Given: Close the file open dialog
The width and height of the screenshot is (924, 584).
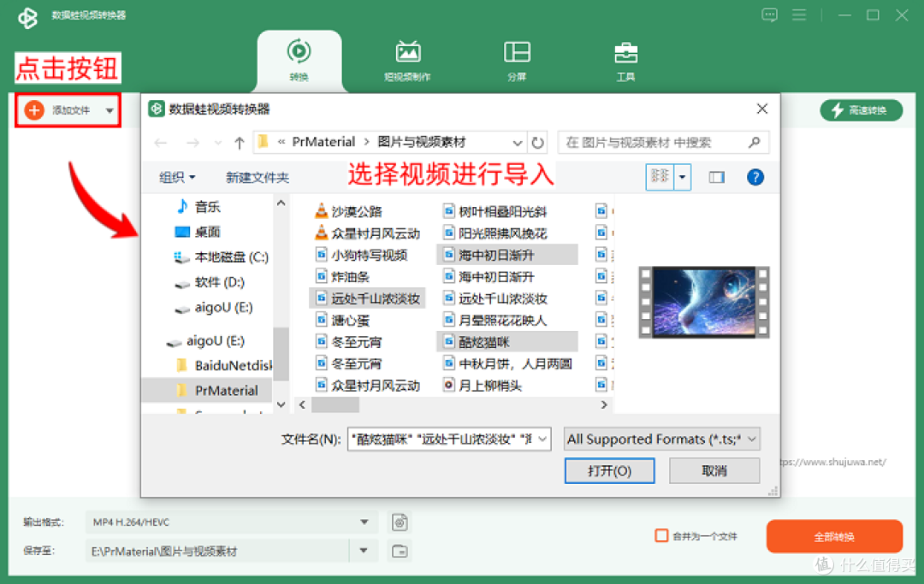Looking at the screenshot, I should tap(762, 109).
